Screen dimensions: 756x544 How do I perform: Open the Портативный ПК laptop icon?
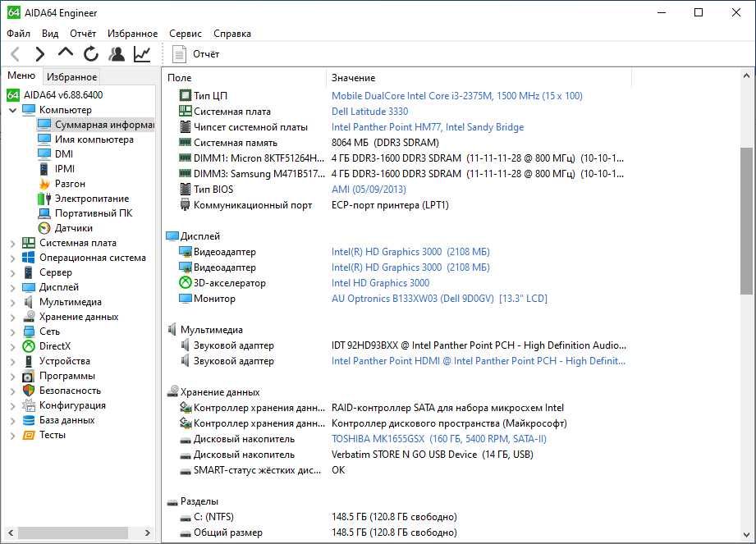(44, 213)
